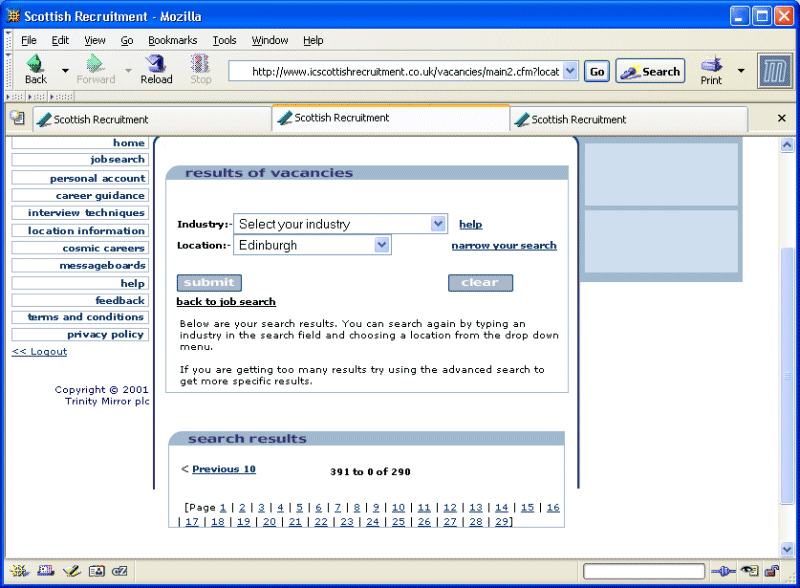Click the vertical scrollbar thumb

point(787,375)
